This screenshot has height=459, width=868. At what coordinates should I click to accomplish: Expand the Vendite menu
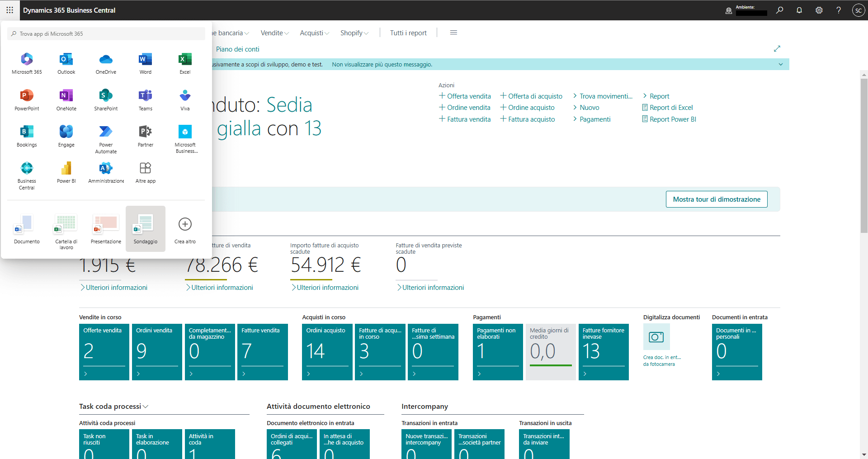click(274, 33)
